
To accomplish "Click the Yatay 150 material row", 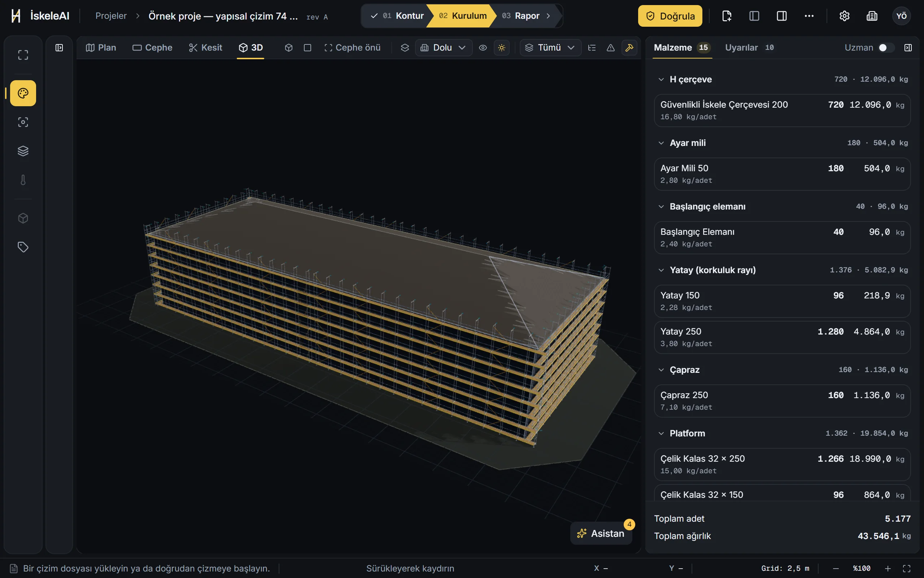I will [782, 301].
